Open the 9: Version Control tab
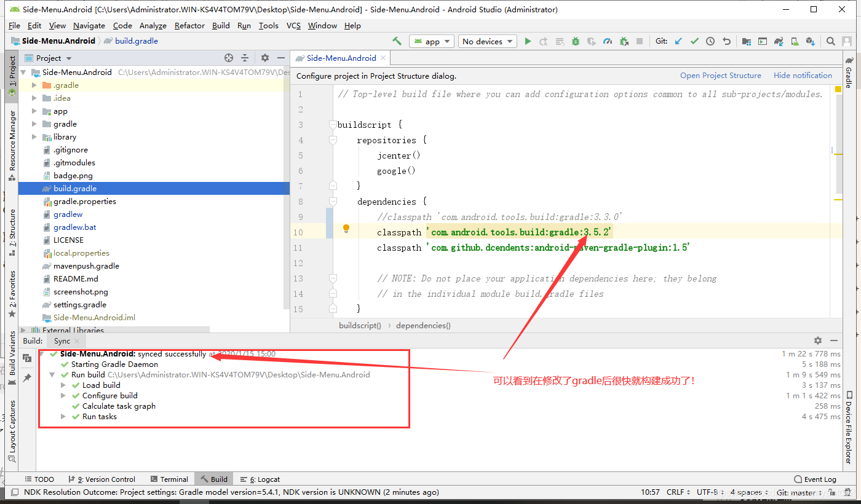The image size is (861, 504). [102, 479]
